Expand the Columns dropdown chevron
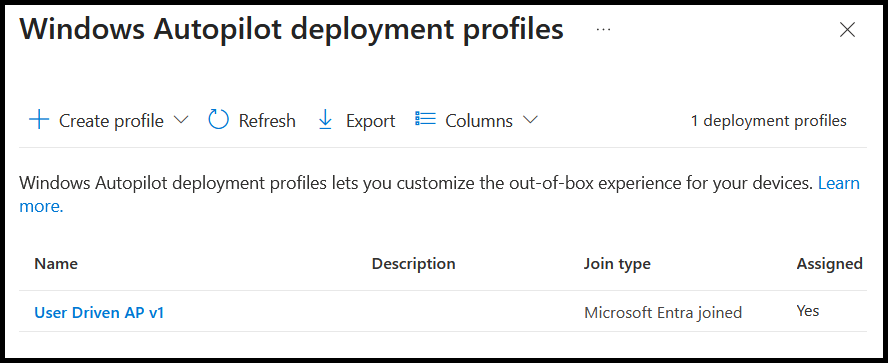Screen dimensions: 888x363 tap(530, 120)
